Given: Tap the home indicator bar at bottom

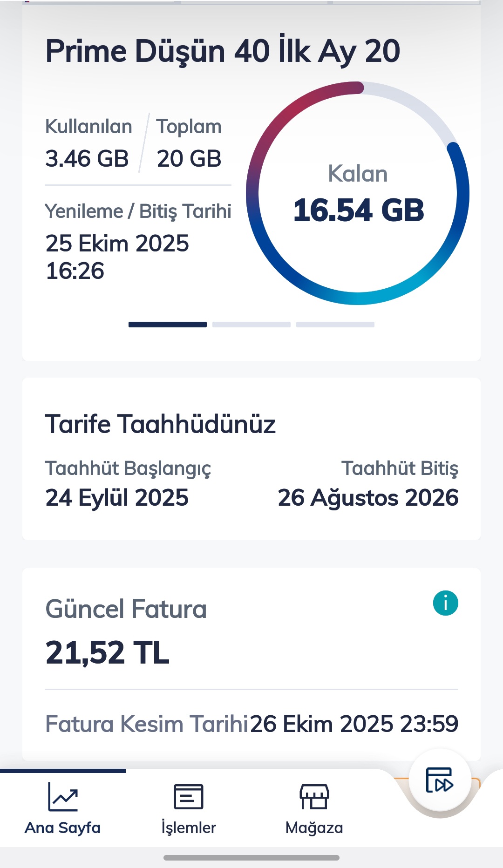Looking at the screenshot, I should 251,858.
